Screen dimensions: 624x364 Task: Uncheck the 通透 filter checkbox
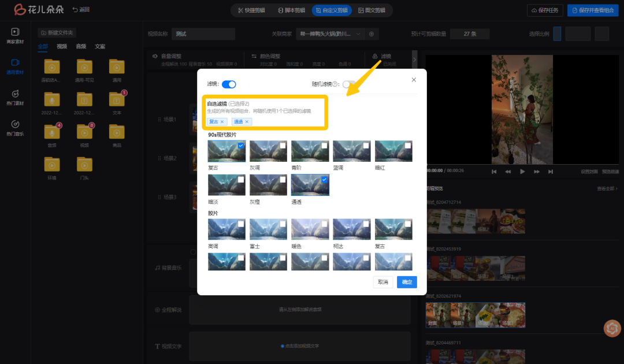click(324, 180)
